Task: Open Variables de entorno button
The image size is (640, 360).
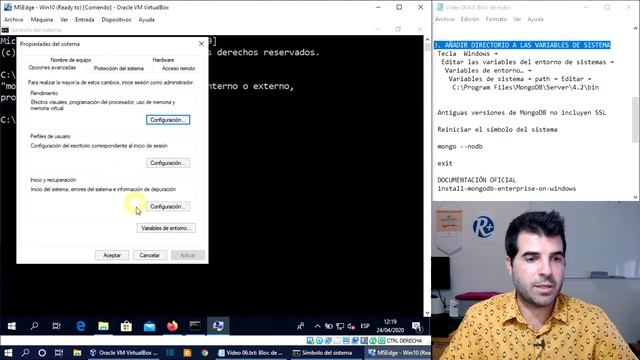Action: 166,228
